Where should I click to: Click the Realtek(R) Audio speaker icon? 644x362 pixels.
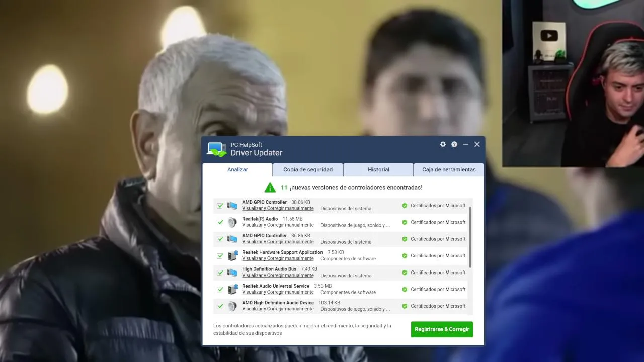point(232,222)
